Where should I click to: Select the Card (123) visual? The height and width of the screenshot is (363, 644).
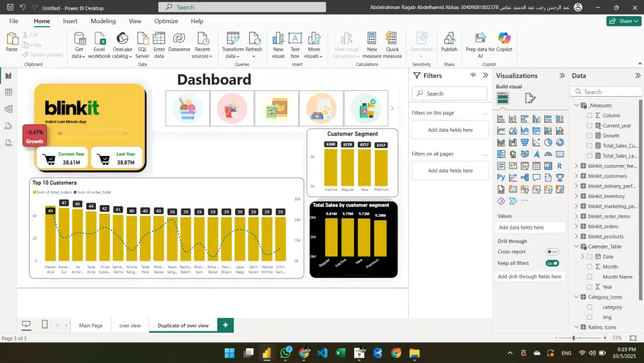tap(560, 154)
